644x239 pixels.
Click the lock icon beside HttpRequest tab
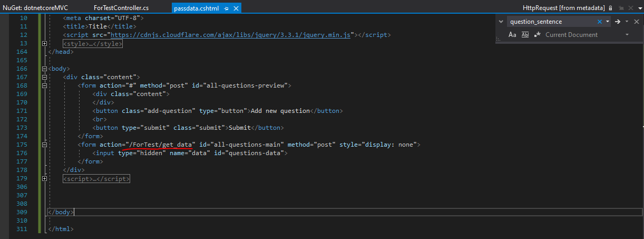[x=610, y=8]
